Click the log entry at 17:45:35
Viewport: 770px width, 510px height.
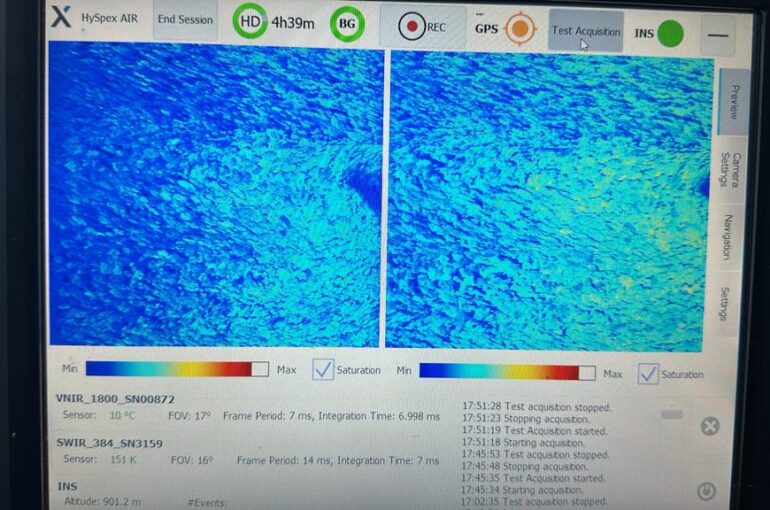tap(533, 478)
